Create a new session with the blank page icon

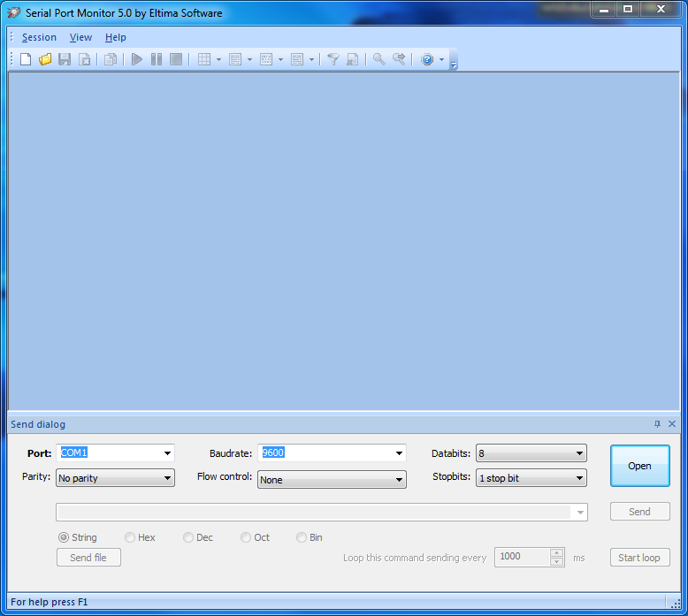pos(26,59)
